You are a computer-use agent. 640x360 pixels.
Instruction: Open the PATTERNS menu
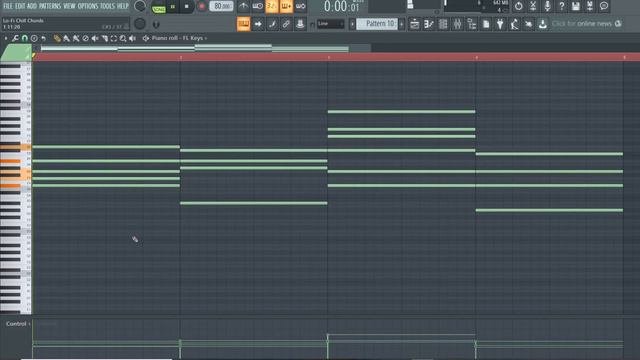(x=50, y=6)
